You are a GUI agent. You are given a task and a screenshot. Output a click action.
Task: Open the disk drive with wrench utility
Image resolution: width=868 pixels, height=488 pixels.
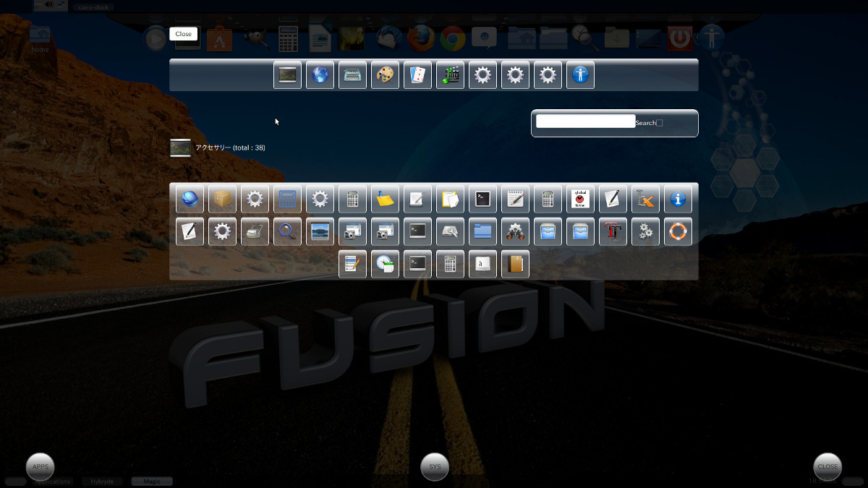pos(450,231)
